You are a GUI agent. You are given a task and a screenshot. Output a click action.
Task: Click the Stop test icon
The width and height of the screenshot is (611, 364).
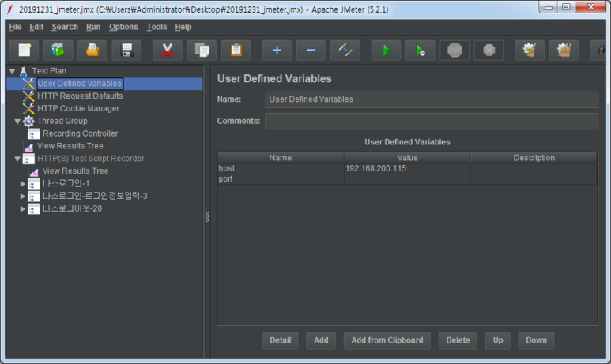454,51
